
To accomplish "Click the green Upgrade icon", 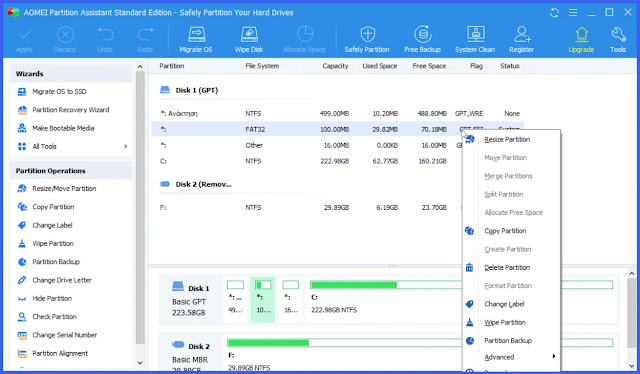I will [x=581, y=39].
